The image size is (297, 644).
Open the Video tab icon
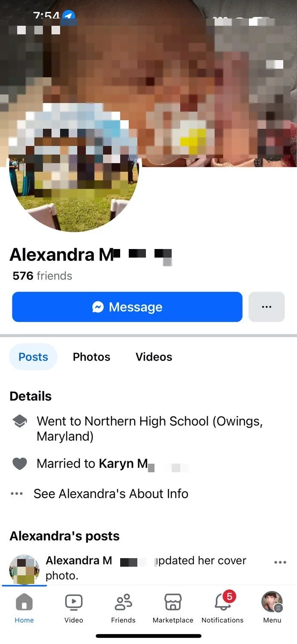[x=74, y=602]
